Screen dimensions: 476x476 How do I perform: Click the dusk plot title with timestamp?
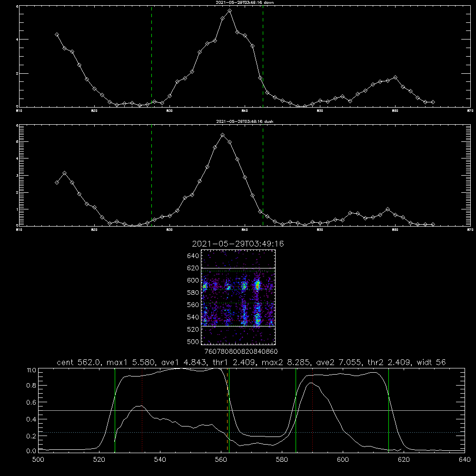click(x=245, y=121)
